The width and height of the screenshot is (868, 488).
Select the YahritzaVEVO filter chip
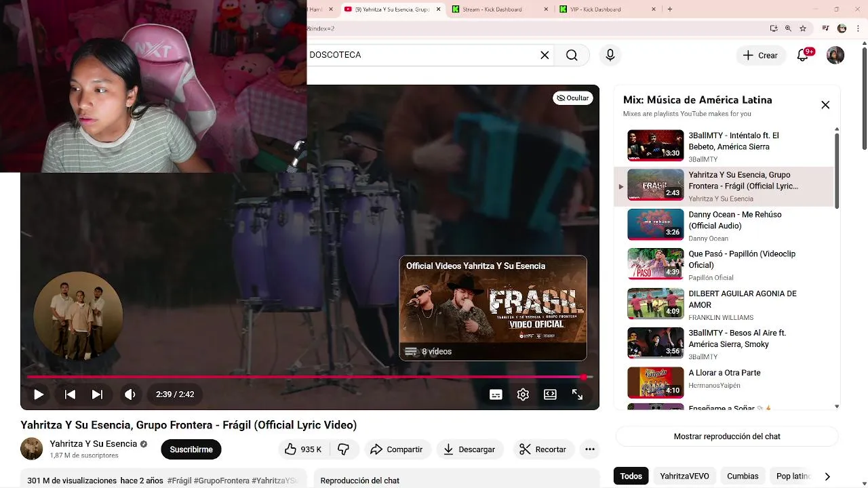coord(684,476)
